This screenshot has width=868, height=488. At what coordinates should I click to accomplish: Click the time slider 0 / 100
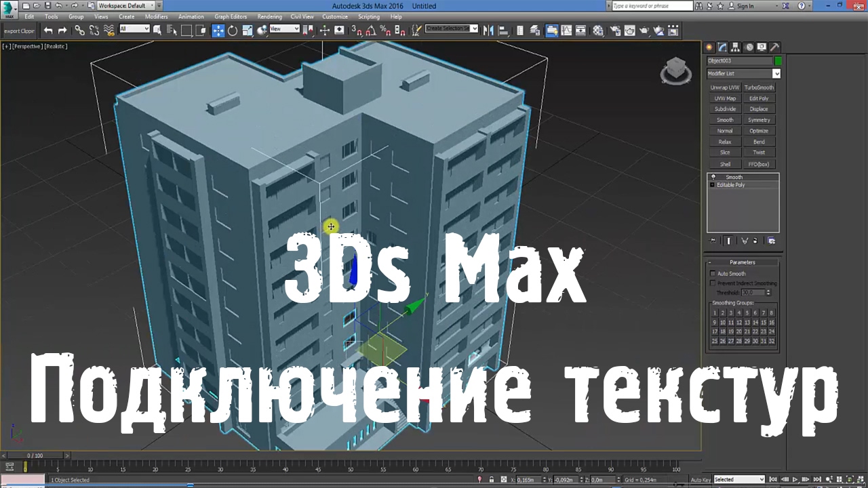[x=35, y=456]
